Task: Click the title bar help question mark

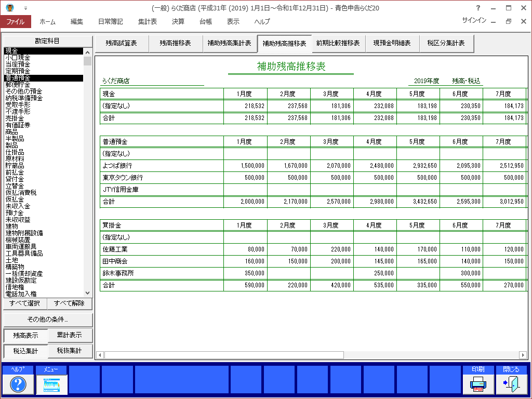Action: (x=478, y=8)
